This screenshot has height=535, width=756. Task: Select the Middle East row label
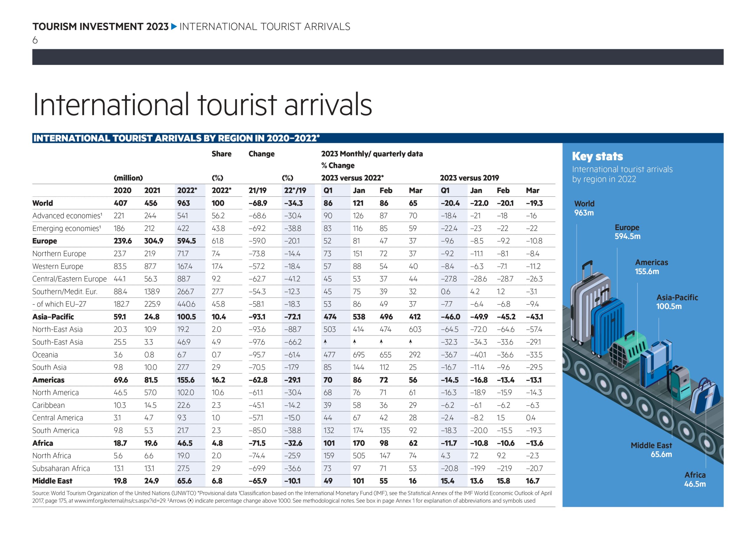(x=52, y=481)
